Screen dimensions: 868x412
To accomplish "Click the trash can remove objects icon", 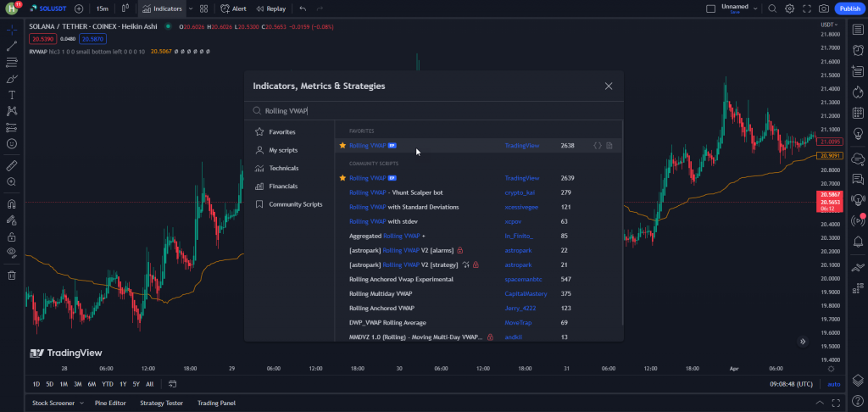I will 12,275.
